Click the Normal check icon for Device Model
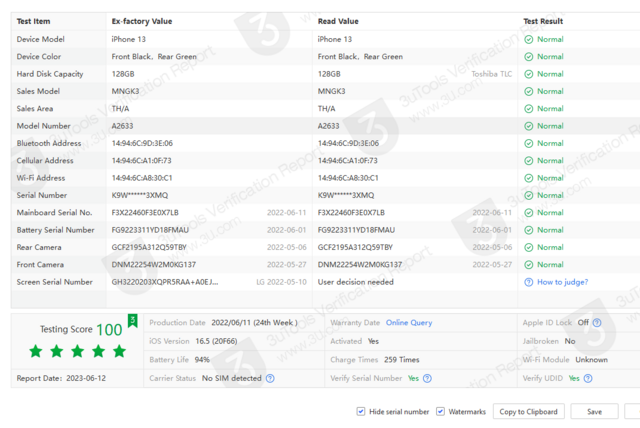This screenshot has height=428, width=640. click(x=529, y=39)
